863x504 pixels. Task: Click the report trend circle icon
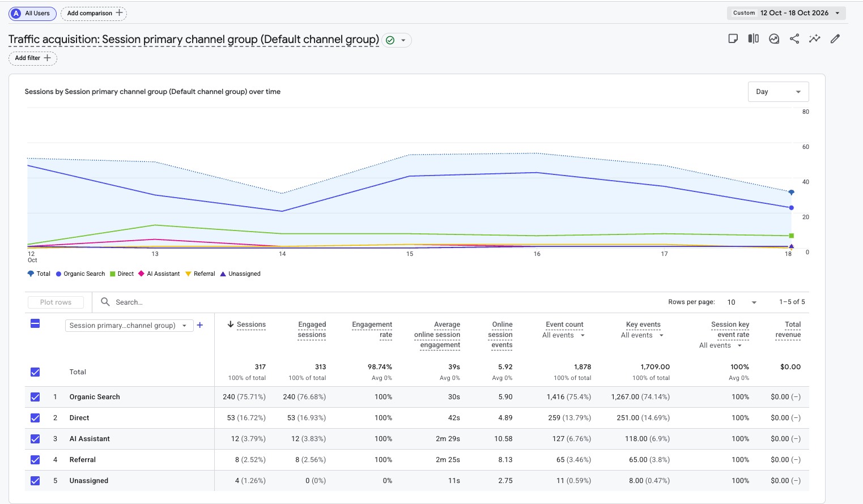(x=774, y=39)
